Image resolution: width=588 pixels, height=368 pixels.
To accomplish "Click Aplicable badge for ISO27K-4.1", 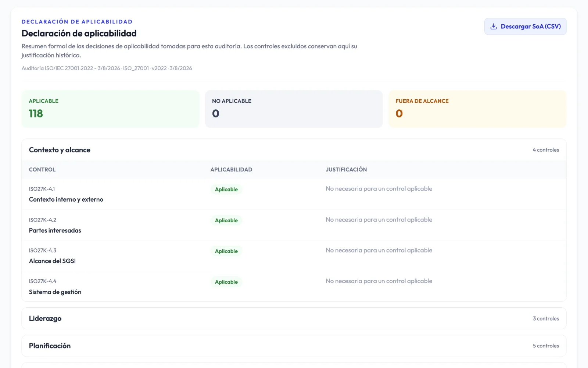I will tap(226, 189).
